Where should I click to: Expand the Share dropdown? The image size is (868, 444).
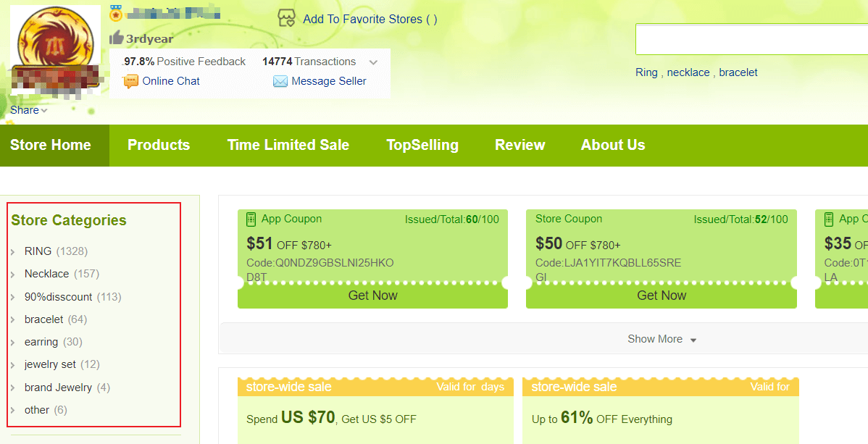[x=29, y=110]
